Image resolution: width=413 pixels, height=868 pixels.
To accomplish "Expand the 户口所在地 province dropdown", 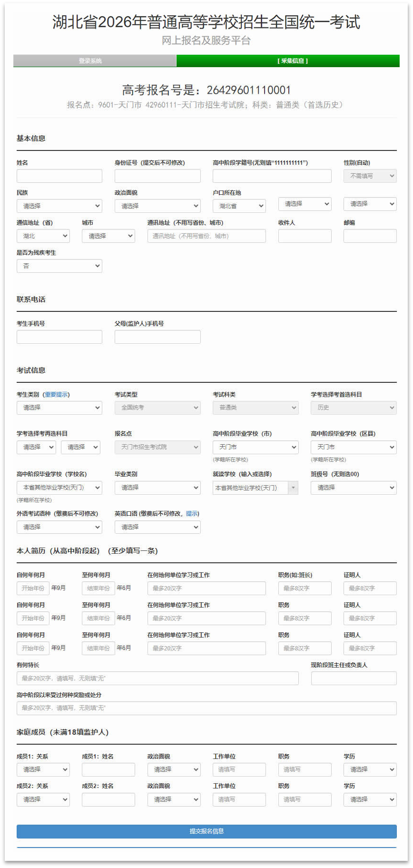I will coord(239,206).
